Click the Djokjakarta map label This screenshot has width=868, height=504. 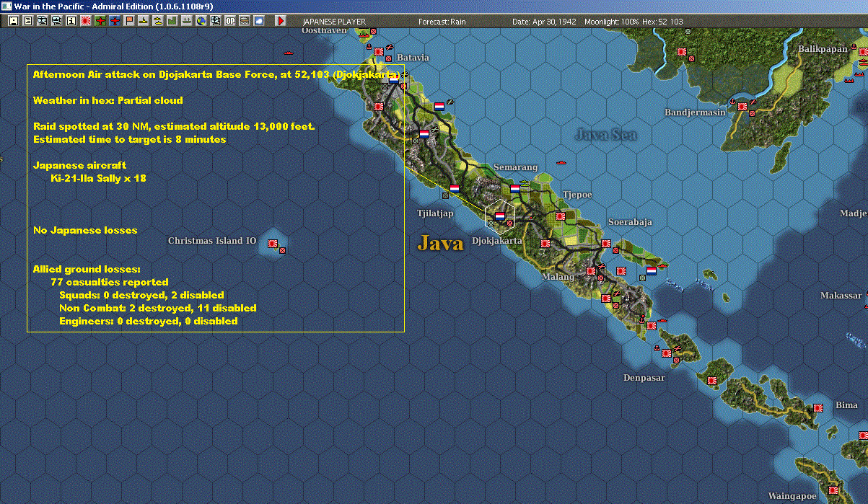click(497, 241)
